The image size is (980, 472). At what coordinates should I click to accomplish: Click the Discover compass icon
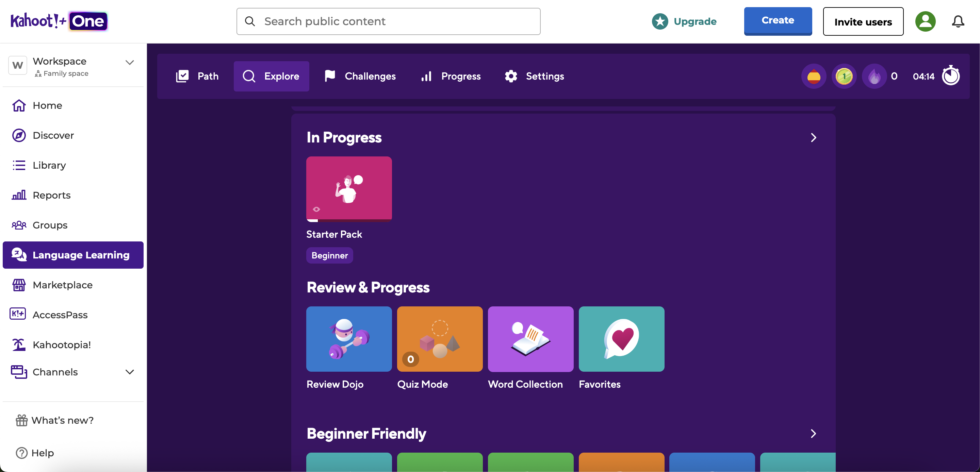coord(19,135)
